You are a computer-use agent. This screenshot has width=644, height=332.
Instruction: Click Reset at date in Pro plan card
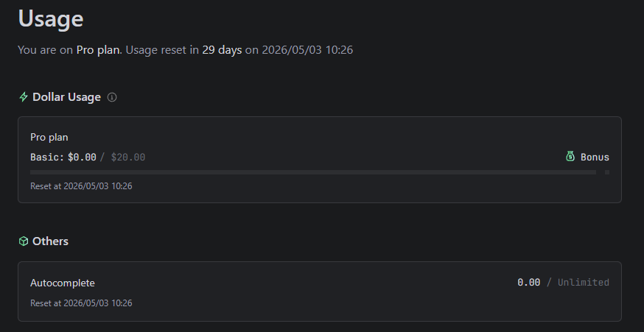pos(81,186)
